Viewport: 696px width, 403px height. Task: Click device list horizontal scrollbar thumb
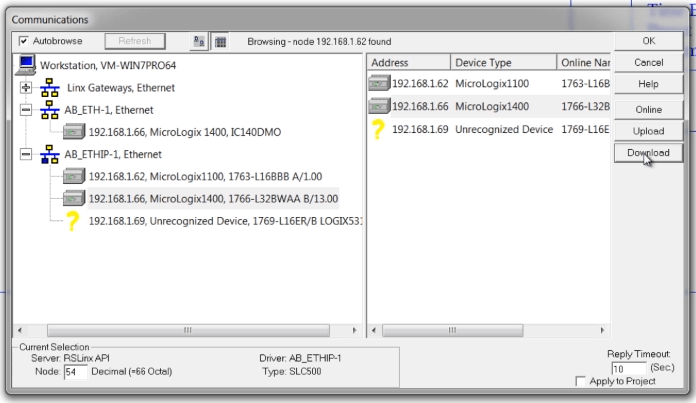coord(452,330)
